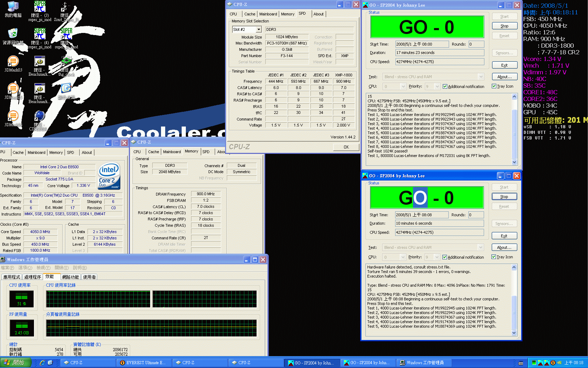Click the Rounds field in the 08:00 SP2004 window

tap(476, 44)
